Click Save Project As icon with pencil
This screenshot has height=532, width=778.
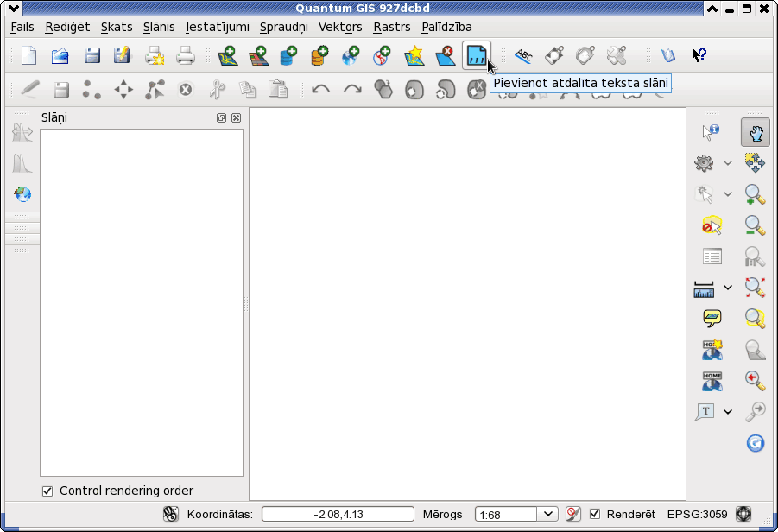pyautogui.click(x=122, y=55)
